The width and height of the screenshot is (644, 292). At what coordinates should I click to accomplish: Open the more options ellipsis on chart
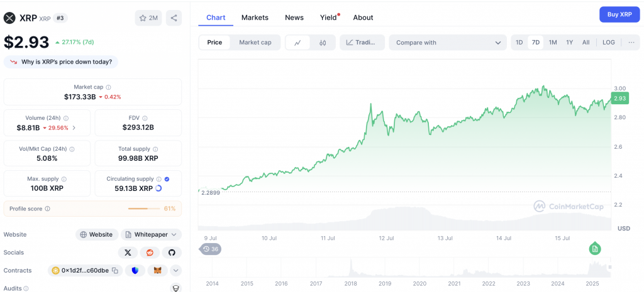(631, 43)
